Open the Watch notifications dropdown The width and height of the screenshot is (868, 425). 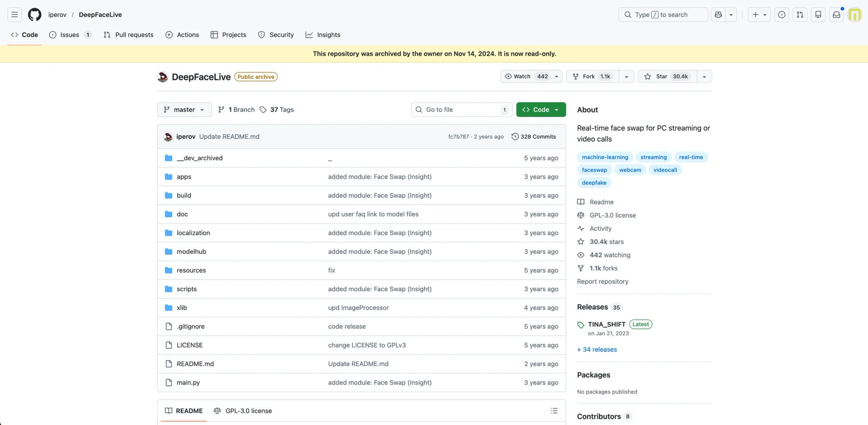[531, 76]
